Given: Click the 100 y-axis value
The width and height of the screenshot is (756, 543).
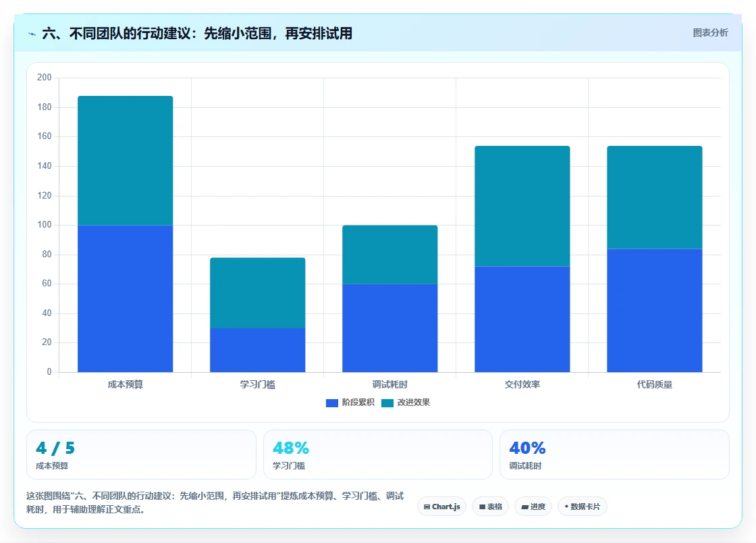Looking at the screenshot, I should tap(45, 225).
